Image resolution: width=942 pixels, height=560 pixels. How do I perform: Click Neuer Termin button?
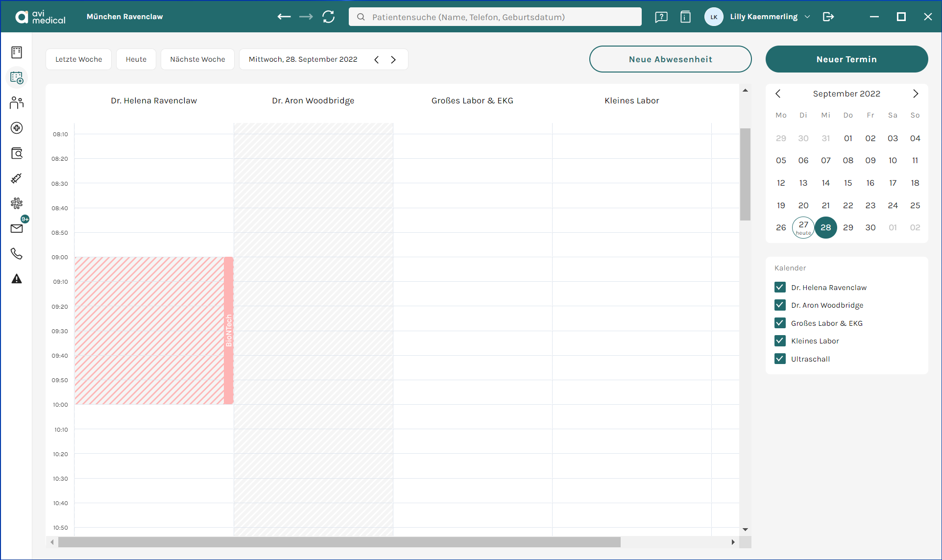tap(847, 59)
